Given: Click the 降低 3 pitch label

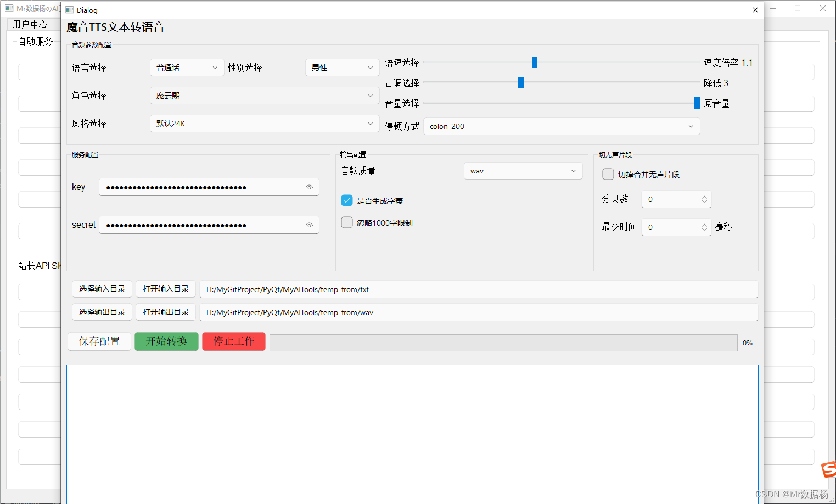Looking at the screenshot, I should coord(716,83).
